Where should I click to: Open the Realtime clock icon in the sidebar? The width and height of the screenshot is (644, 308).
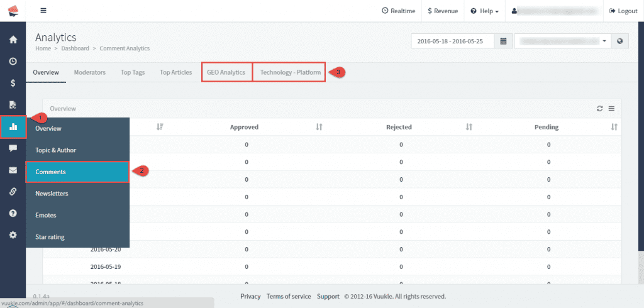click(x=13, y=62)
